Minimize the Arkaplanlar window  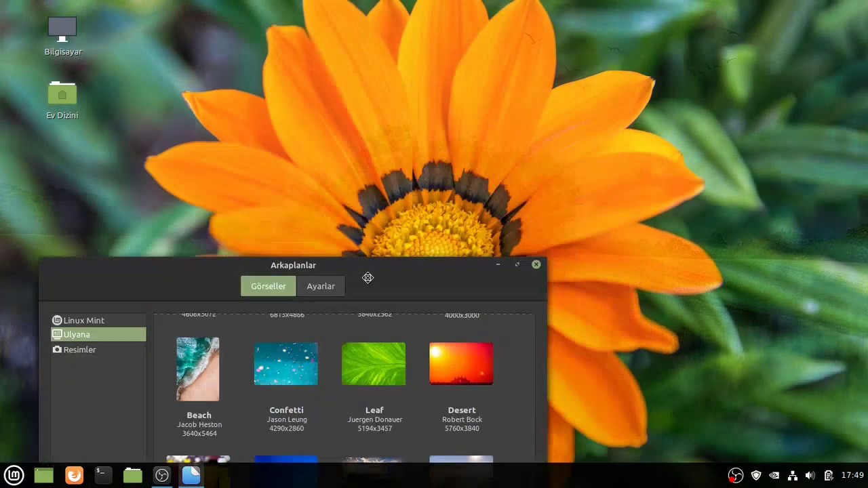click(x=498, y=264)
